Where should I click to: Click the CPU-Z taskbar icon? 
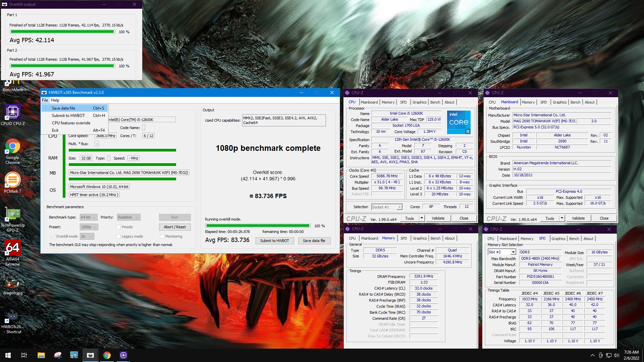tap(123, 355)
